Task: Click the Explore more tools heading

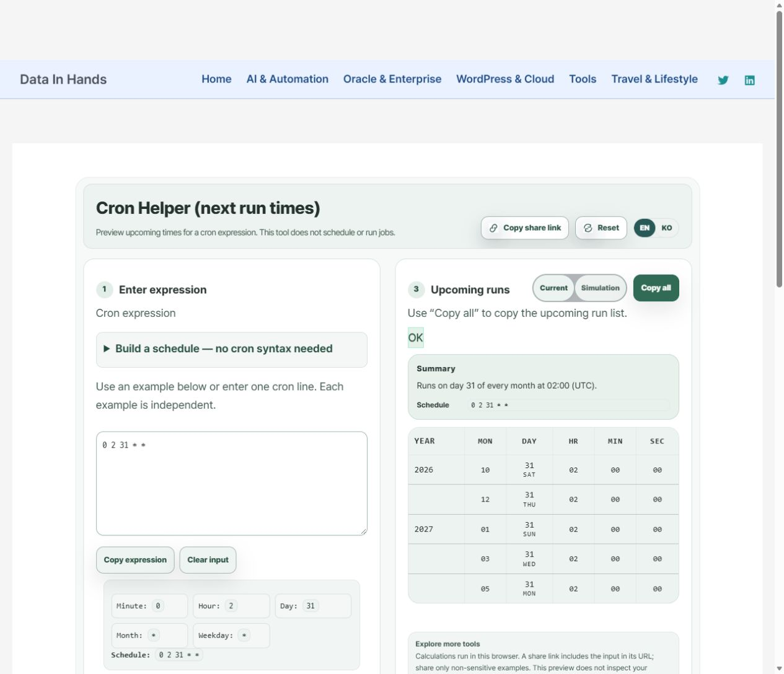Action: 447,644
